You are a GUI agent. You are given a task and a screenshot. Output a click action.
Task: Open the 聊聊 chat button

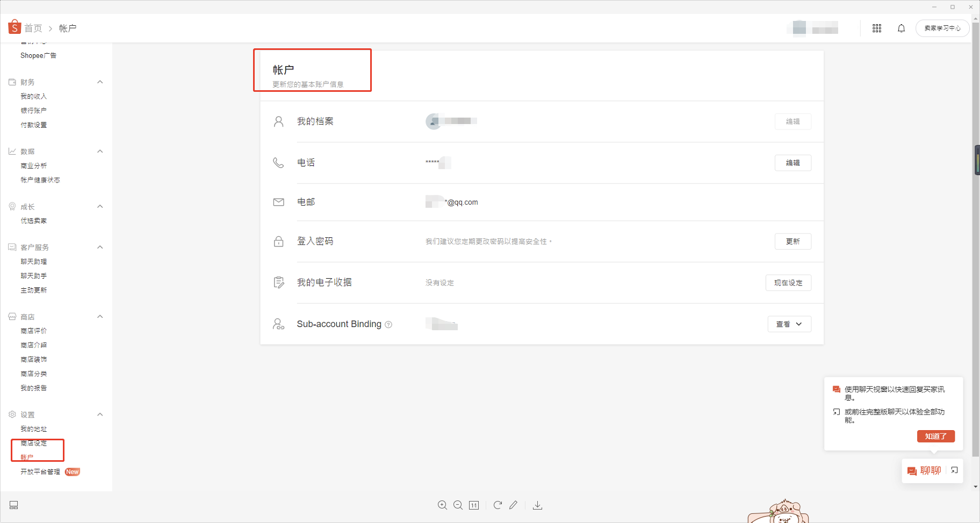click(x=925, y=471)
